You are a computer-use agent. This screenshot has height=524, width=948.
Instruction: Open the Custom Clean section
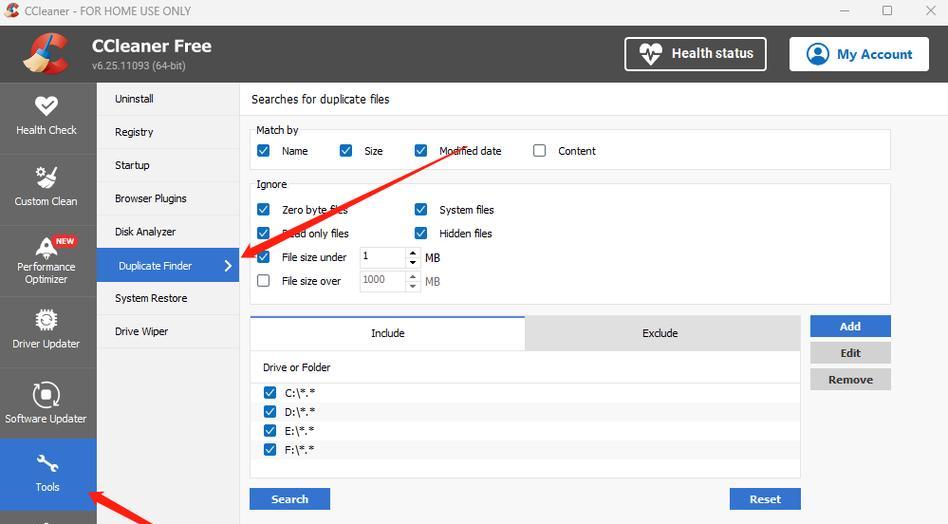[47, 189]
